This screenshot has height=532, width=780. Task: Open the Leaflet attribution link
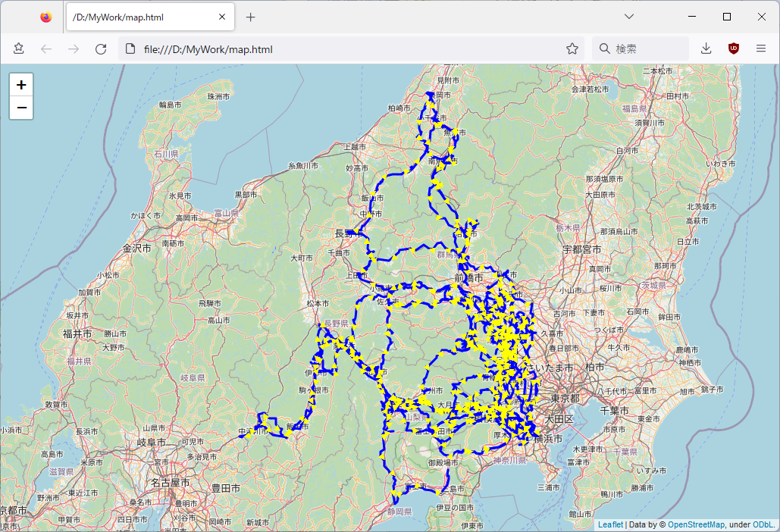click(610, 524)
